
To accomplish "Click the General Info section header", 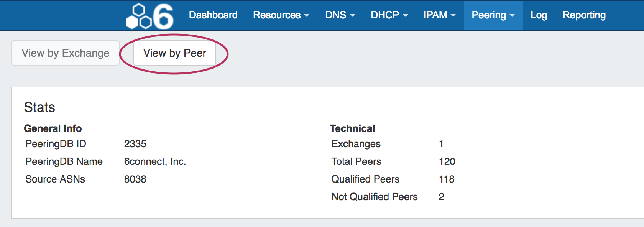I will 53,128.
